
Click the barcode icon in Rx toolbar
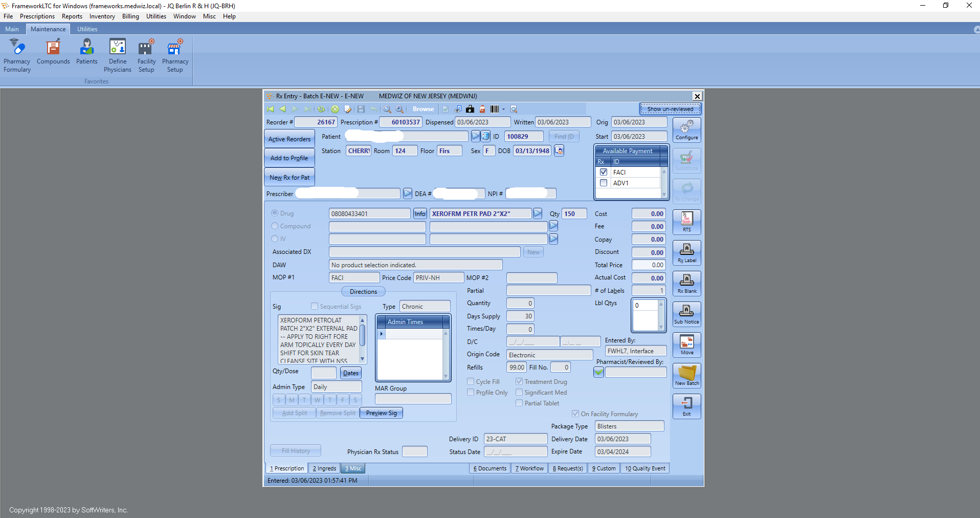point(494,109)
